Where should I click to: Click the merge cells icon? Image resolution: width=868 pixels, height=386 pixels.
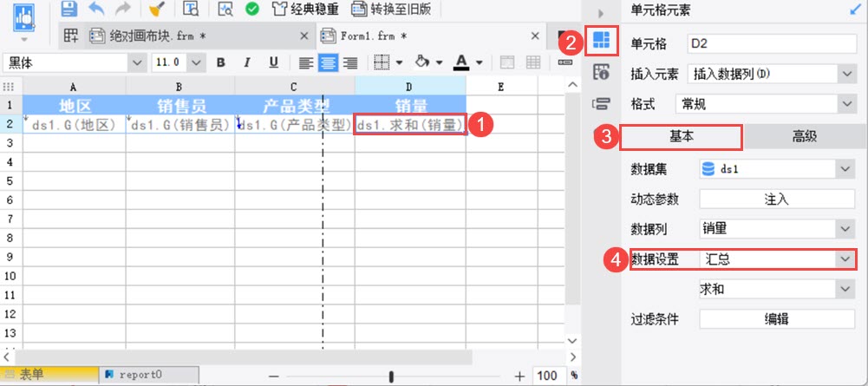507,62
